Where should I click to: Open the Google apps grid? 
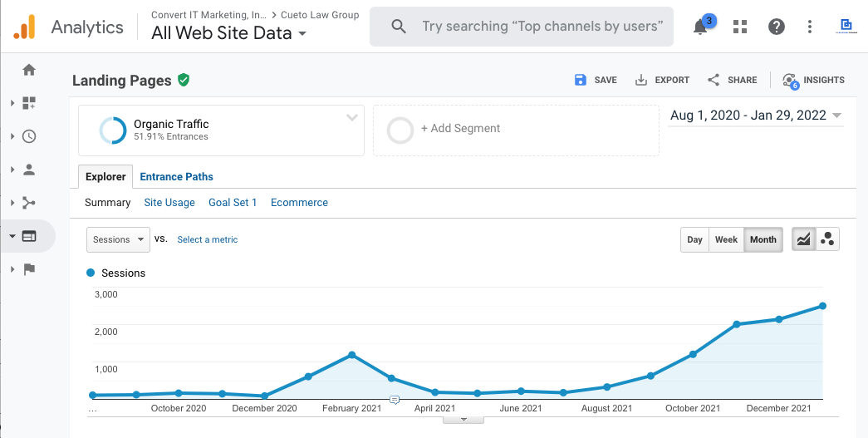[x=739, y=27]
